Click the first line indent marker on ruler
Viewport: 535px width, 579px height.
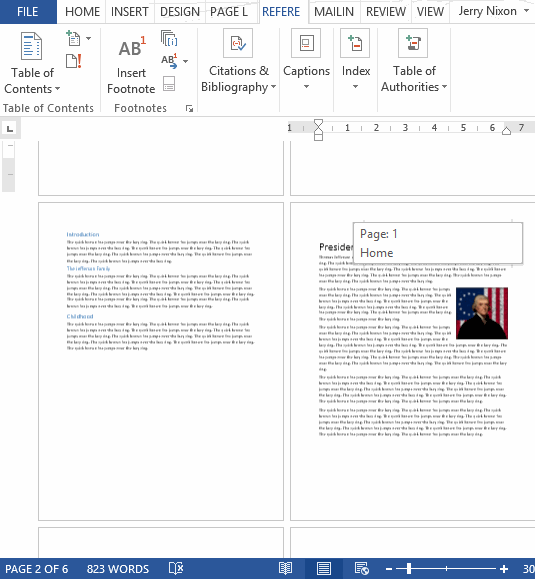(318, 123)
